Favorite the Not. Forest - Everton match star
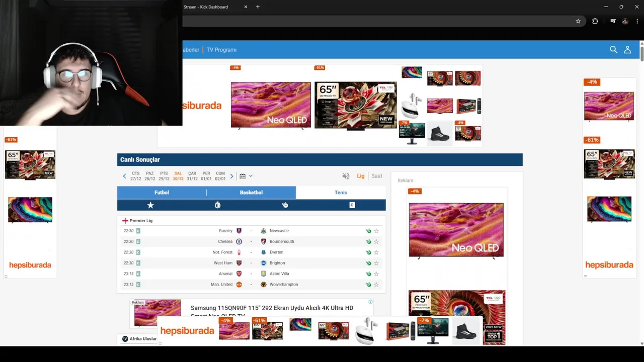The width and height of the screenshot is (644, 362). pyautogui.click(x=376, y=252)
